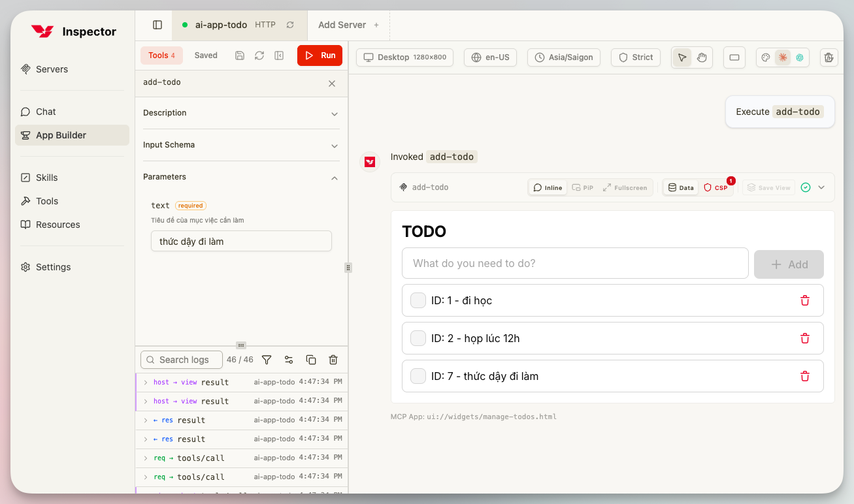Check the 'ID: 7 - thức dậy đi làm' checkbox
The height and width of the screenshot is (504, 854).
click(x=418, y=376)
